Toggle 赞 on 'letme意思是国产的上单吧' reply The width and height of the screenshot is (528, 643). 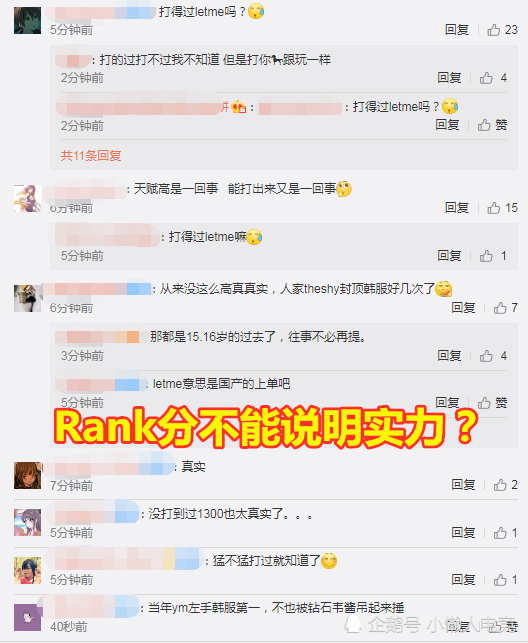492,403
